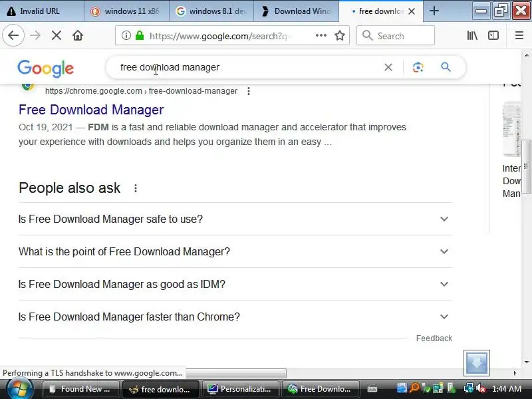The height and width of the screenshot is (399, 532).
Task: Click the shield with green check tray icon
Action: [426, 389]
